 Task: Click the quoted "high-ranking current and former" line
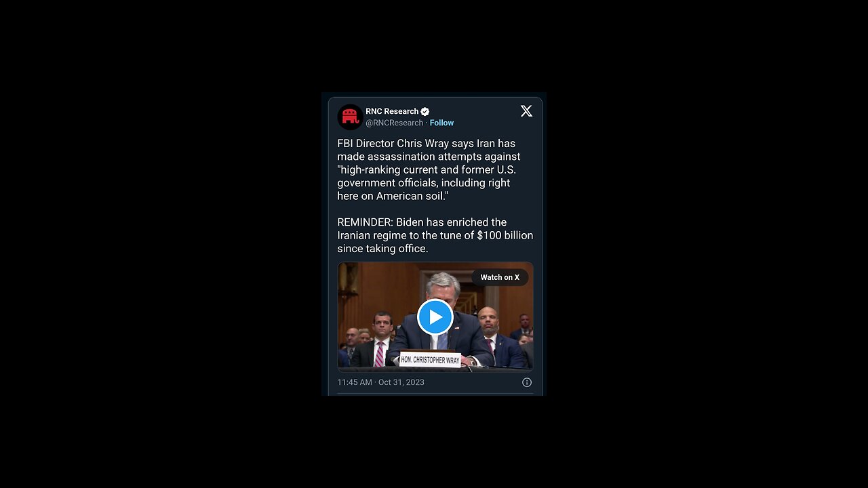(427, 169)
